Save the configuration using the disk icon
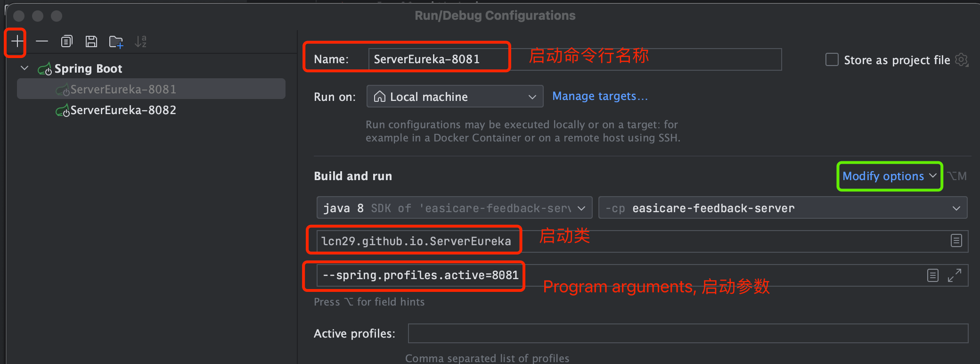 (x=91, y=41)
